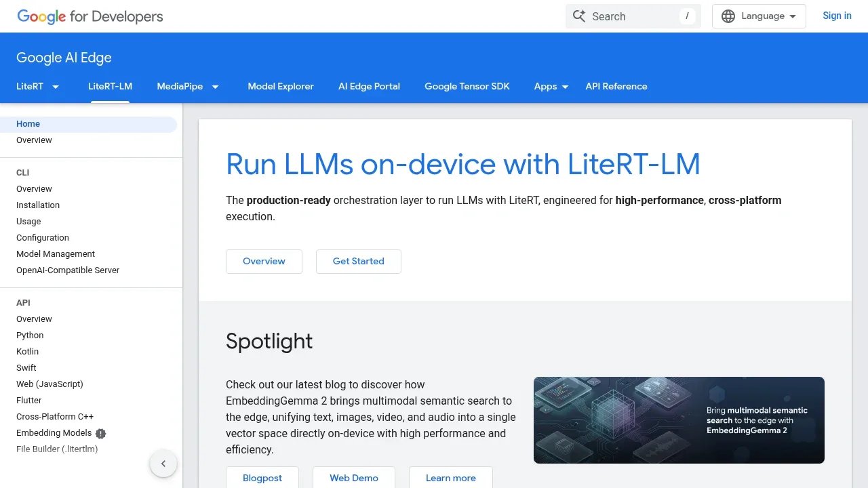
Task: Open the Apps dropdown arrow
Action: point(566,87)
